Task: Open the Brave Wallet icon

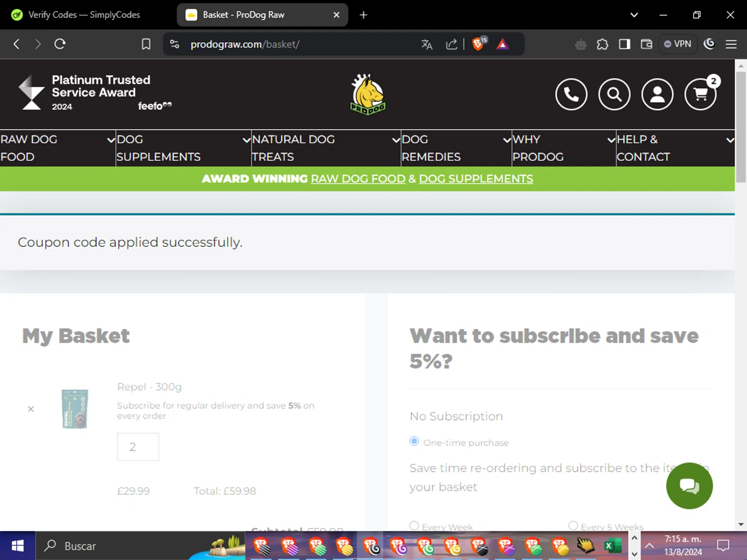Action: 646,44
